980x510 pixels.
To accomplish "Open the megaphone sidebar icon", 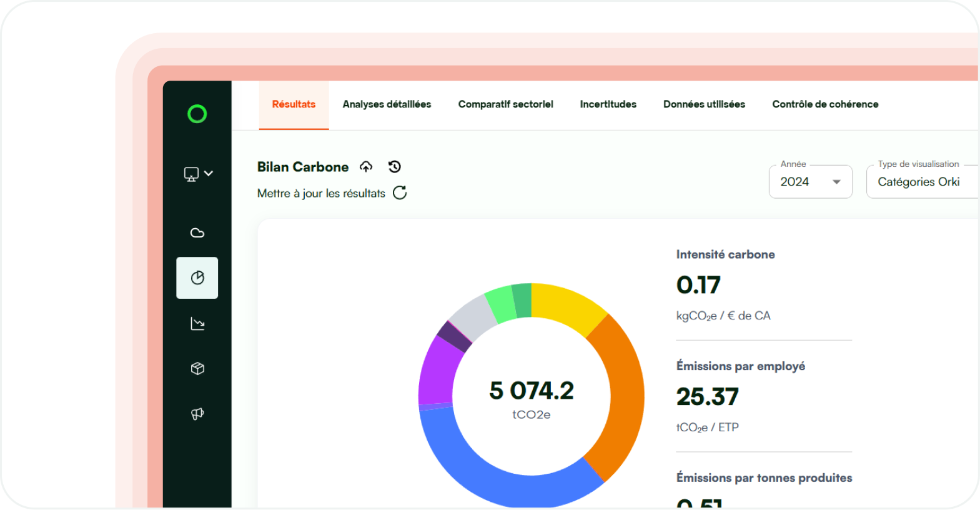I will 197,414.
